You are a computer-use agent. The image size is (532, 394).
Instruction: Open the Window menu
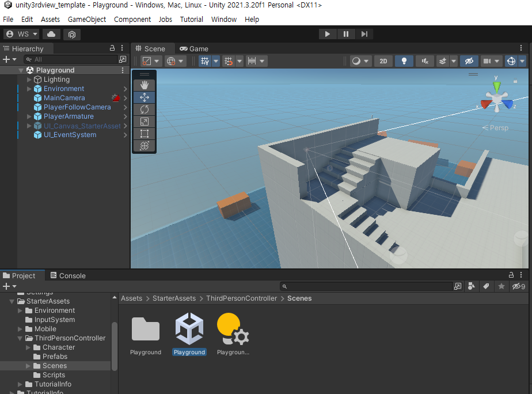tap(224, 20)
